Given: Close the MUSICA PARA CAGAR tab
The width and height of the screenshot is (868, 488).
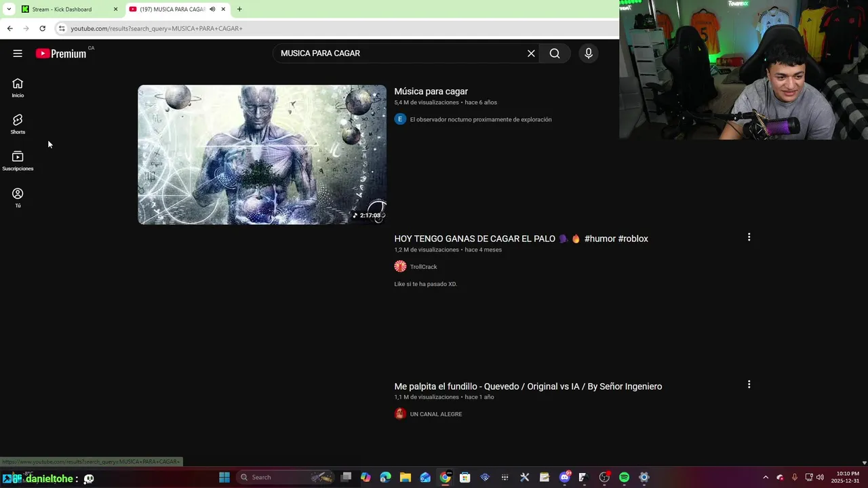Looking at the screenshot, I should 223,9.
